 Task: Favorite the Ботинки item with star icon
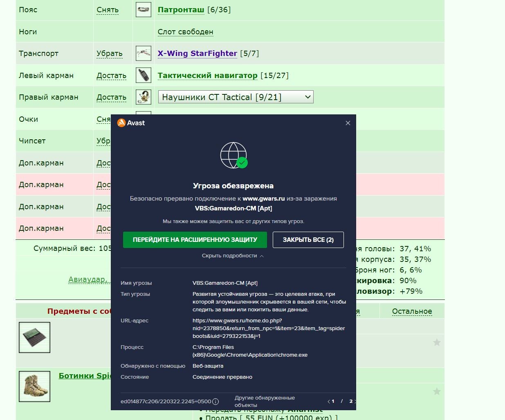click(437, 391)
